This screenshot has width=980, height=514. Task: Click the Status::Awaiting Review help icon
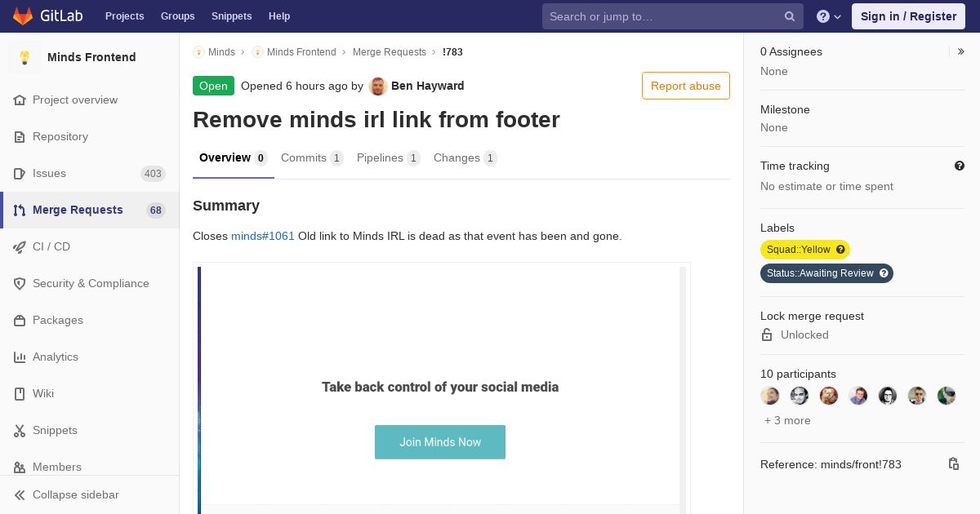point(884,273)
